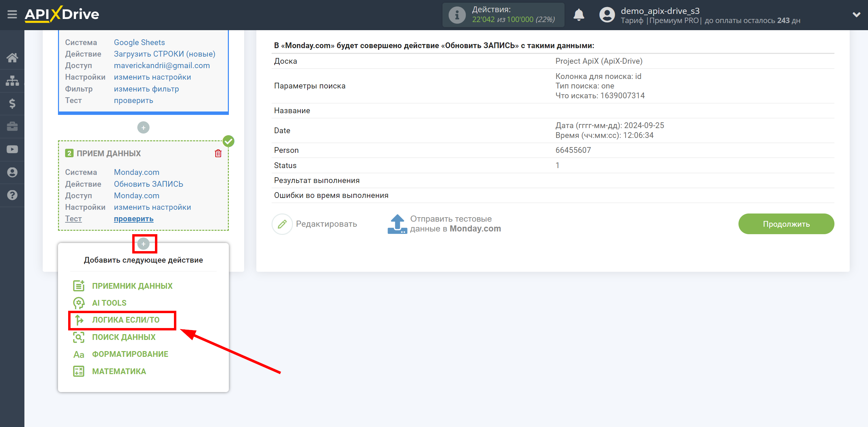This screenshot has width=868, height=427.
Task: Click the AI TOOLS head icon
Action: click(79, 303)
